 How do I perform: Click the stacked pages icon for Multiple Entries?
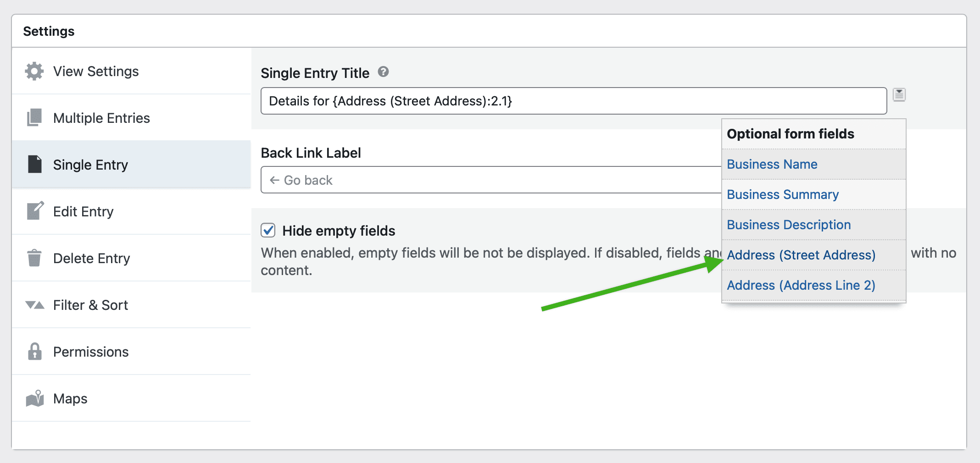click(34, 117)
